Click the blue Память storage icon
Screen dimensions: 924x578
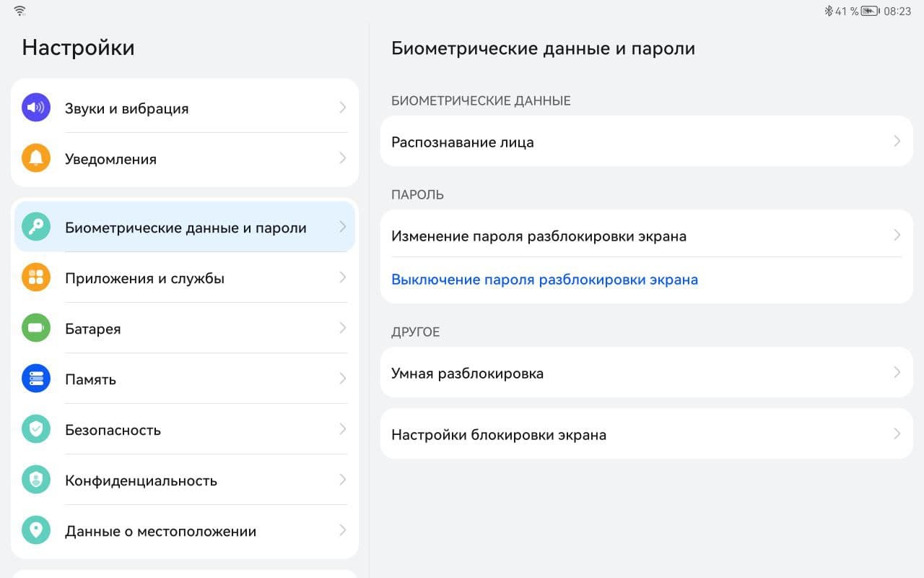pos(36,379)
